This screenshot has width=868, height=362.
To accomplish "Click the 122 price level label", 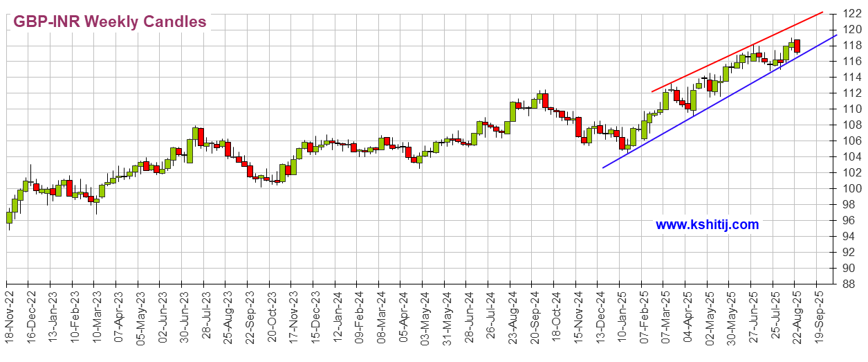I will pos(853,13).
